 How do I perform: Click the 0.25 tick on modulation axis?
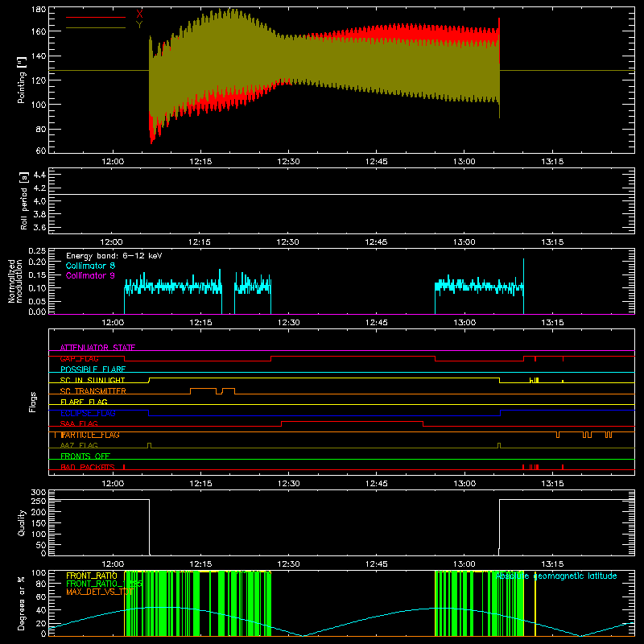37,251
